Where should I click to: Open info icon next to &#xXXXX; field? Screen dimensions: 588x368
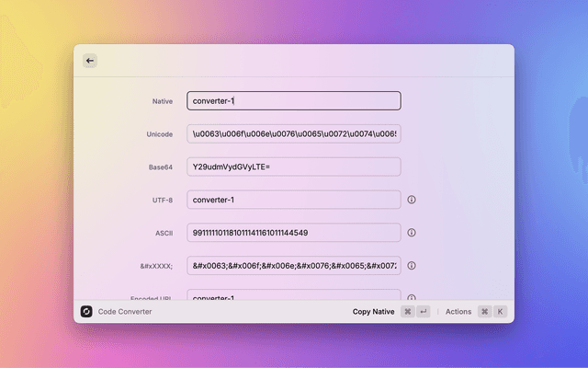point(412,266)
